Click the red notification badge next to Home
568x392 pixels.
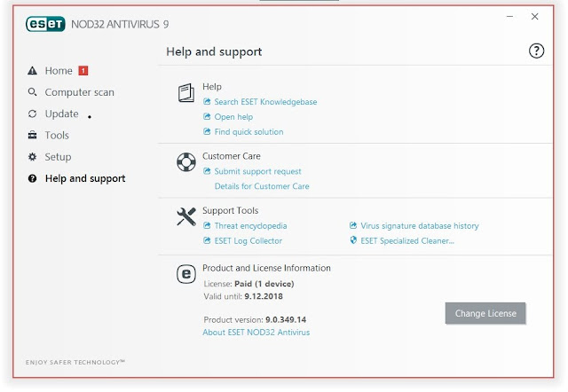(x=83, y=70)
